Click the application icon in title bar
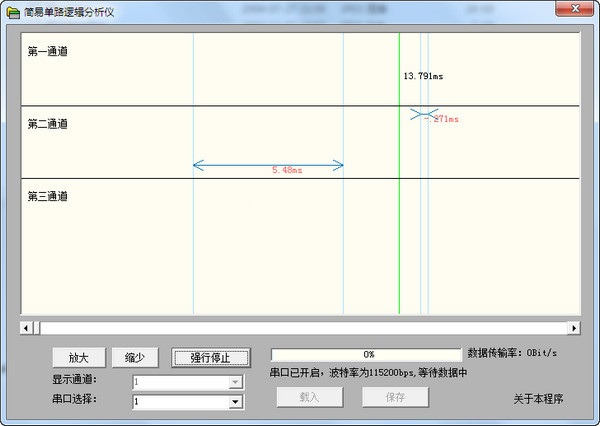Viewport: 600px width, 426px height. click(x=13, y=12)
